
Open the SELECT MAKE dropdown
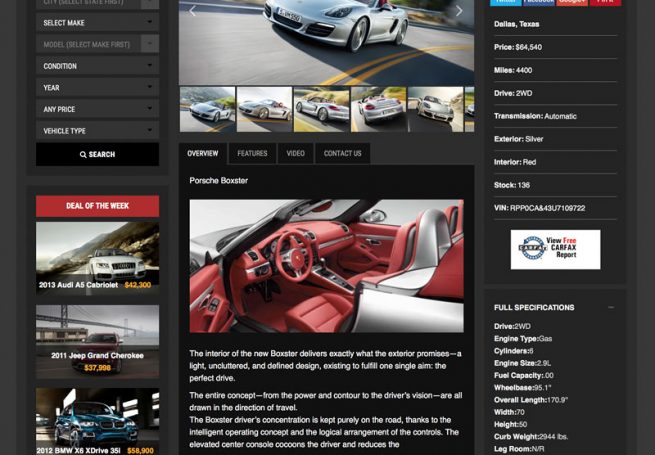[97, 23]
